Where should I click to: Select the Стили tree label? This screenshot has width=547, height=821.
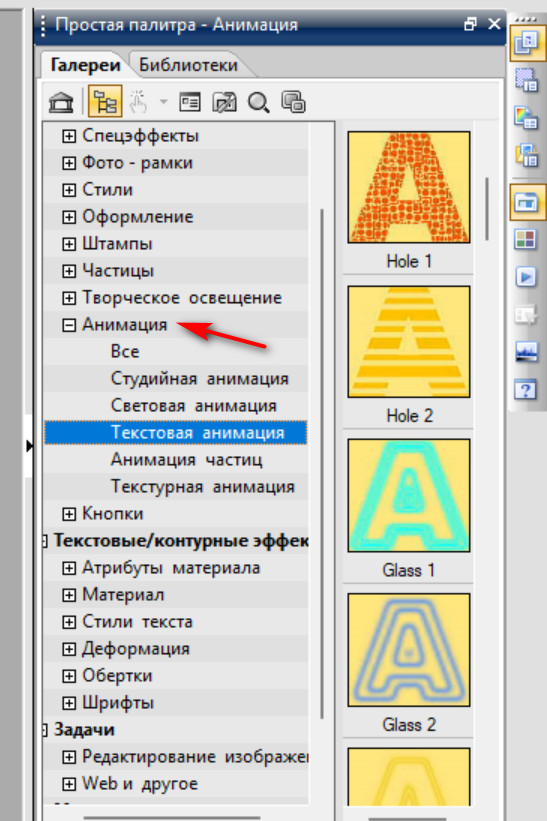click(107, 190)
